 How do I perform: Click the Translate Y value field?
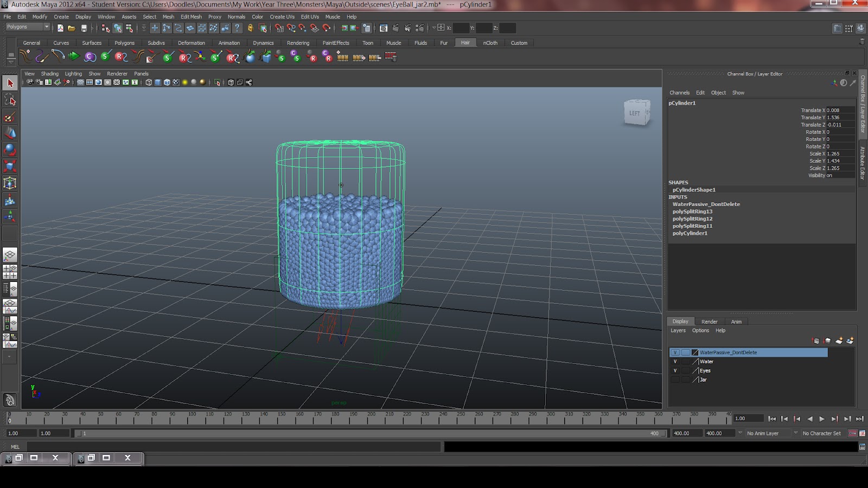pyautogui.click(x=839, y=118)
